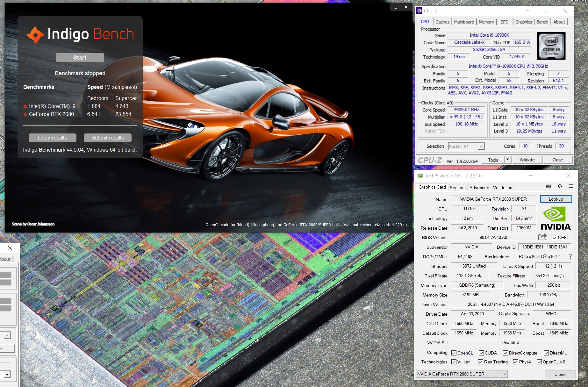Viewport: 588px width, 387px height.
Task: Click the Lookup button in GPU-Z
Action: [556, 199]
